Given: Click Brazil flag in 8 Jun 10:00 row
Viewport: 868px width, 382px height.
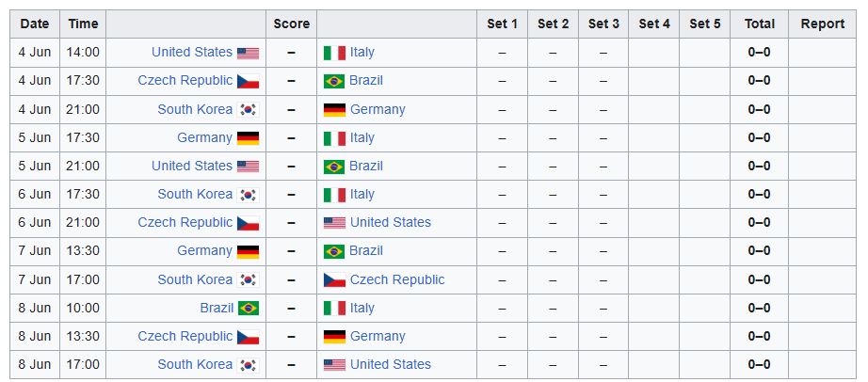Looking at the screenshot, I should [x=249, y=309].
